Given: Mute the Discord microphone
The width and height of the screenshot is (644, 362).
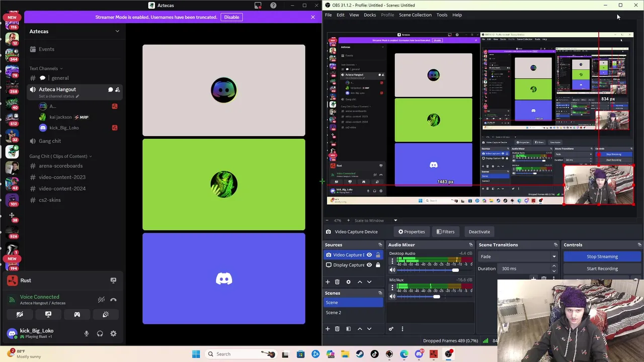Looking at the screenshot, I should pos(87,333).
